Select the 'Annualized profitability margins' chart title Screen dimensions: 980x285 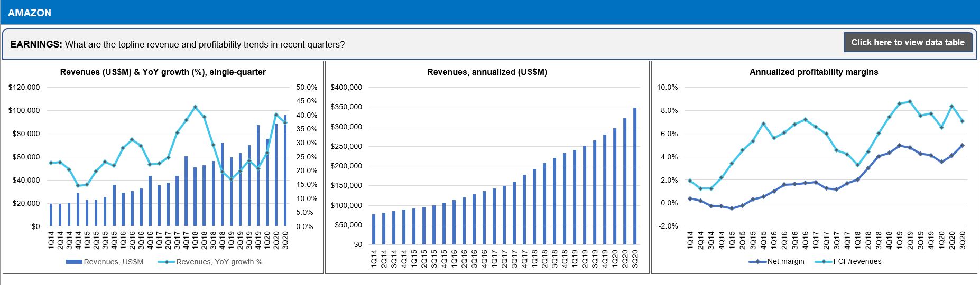(x=813, y=72)
